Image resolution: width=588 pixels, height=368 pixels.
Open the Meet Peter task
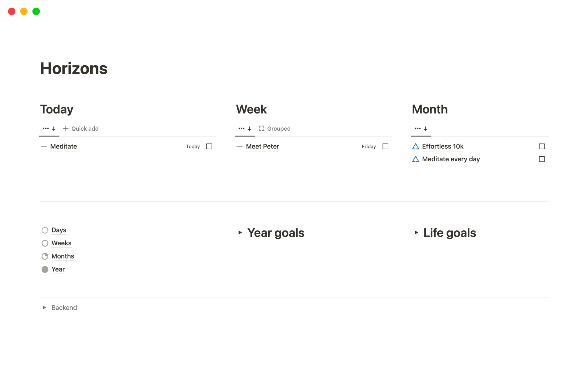pyautogui.click(x=262, y=146)
